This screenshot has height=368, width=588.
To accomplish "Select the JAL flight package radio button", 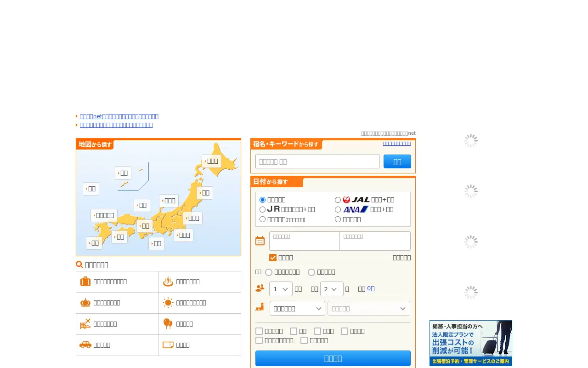I will (x=338, y=200).
